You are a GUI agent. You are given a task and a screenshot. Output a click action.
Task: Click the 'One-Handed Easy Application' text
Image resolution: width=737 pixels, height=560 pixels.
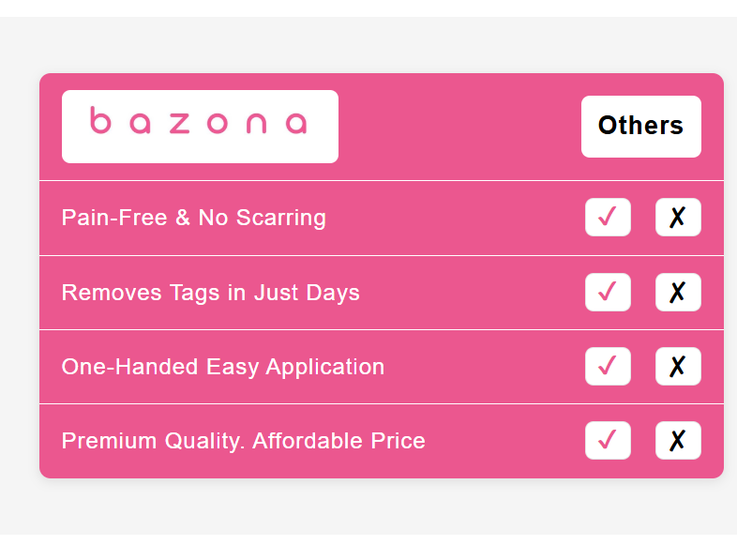tap(222, 366)
